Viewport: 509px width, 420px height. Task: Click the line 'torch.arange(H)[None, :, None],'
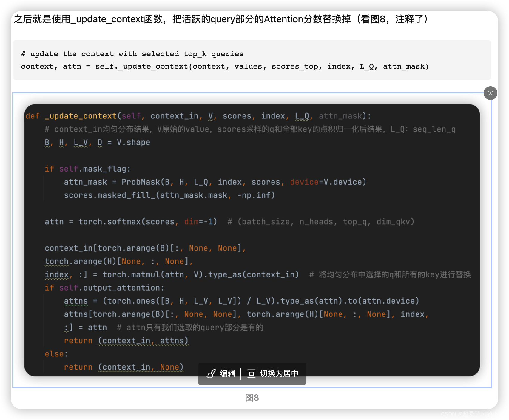point(119,261)
